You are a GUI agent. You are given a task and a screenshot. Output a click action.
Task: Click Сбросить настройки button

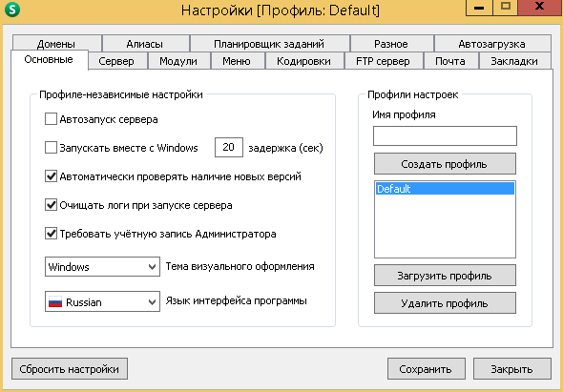(70, 369)
